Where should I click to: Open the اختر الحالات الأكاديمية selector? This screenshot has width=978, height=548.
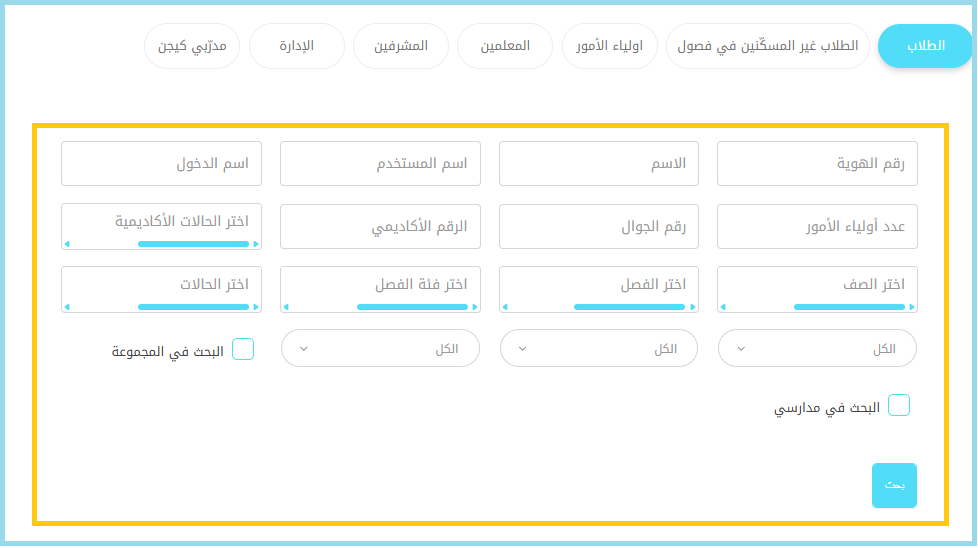point(161,221)
